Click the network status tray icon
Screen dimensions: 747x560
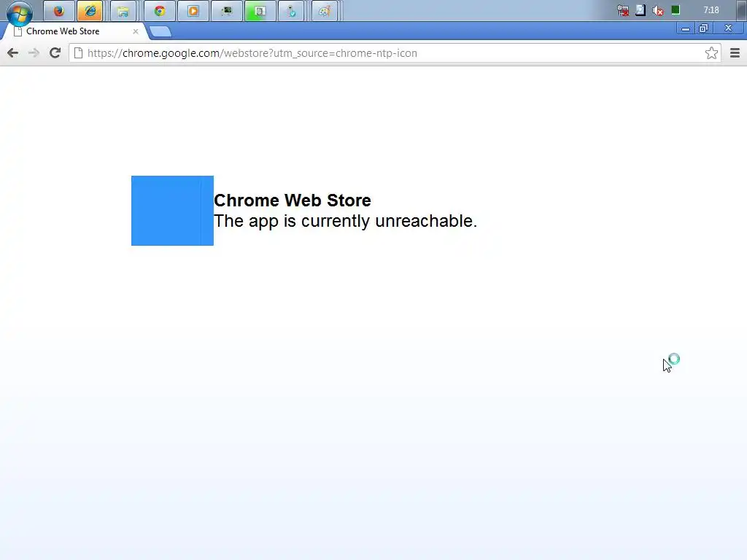623,10
